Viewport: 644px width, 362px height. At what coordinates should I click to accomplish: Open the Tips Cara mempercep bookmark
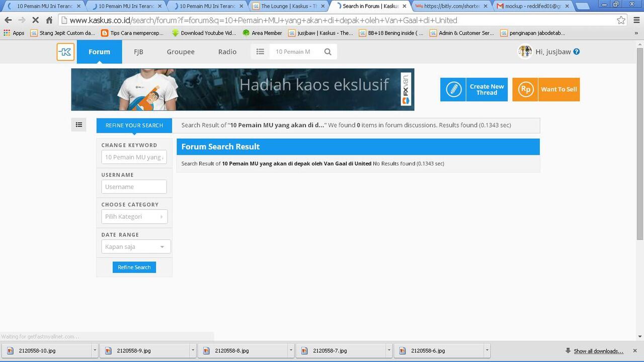(132, 33)
